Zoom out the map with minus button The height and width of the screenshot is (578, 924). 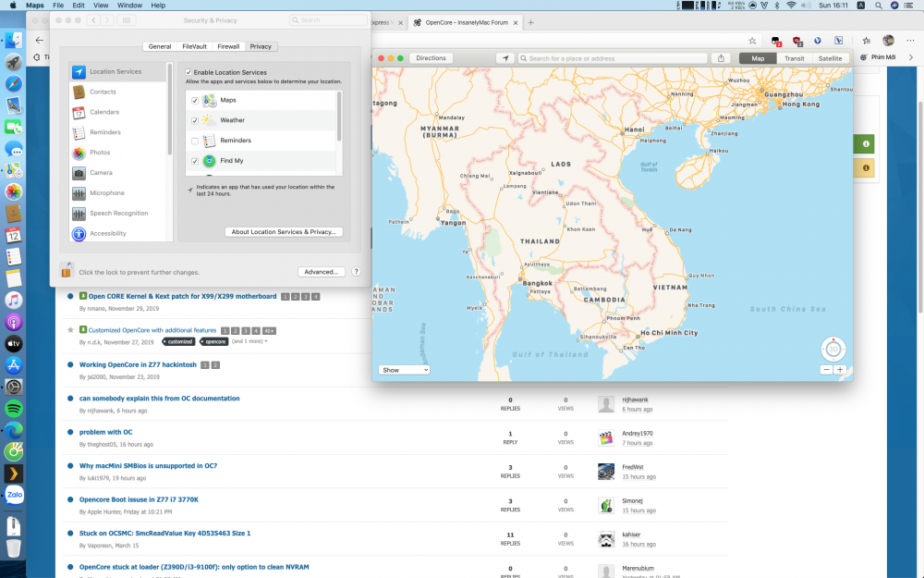(826, 370)
